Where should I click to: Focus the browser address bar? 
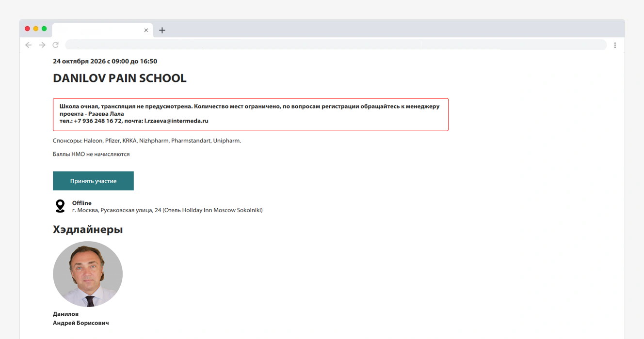point(336,45)
